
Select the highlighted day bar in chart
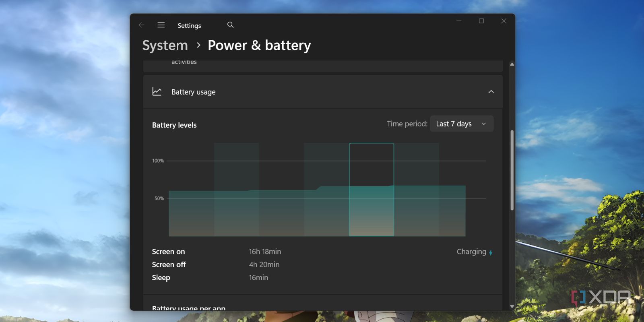372,190
